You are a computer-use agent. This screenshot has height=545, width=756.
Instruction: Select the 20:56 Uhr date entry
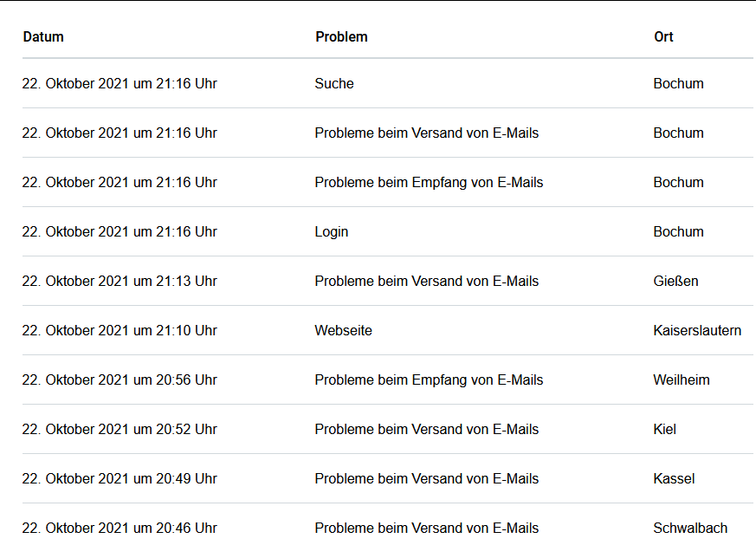[120, 380]
